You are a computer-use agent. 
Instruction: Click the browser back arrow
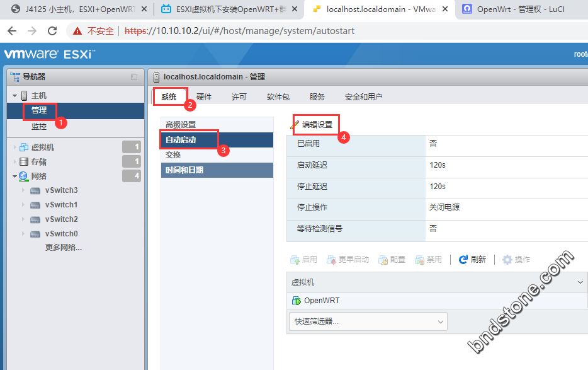pyautogui.click(x=12, y=31)
